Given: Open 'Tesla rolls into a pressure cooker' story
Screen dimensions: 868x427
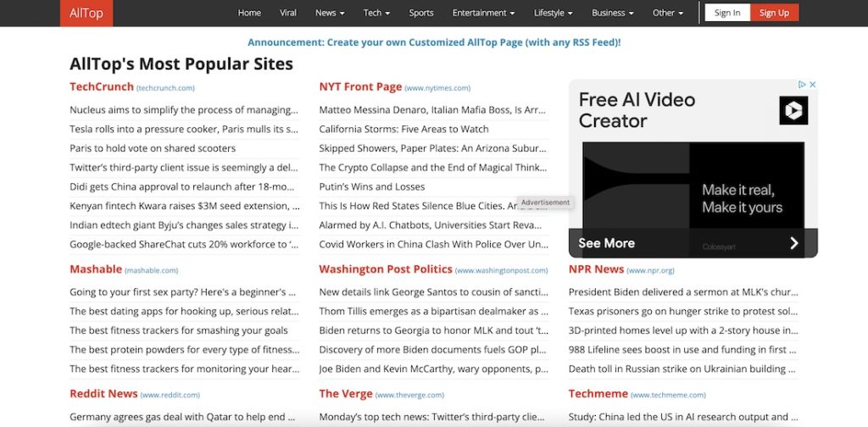Looking at the screenshot, I should coord(184,129).
